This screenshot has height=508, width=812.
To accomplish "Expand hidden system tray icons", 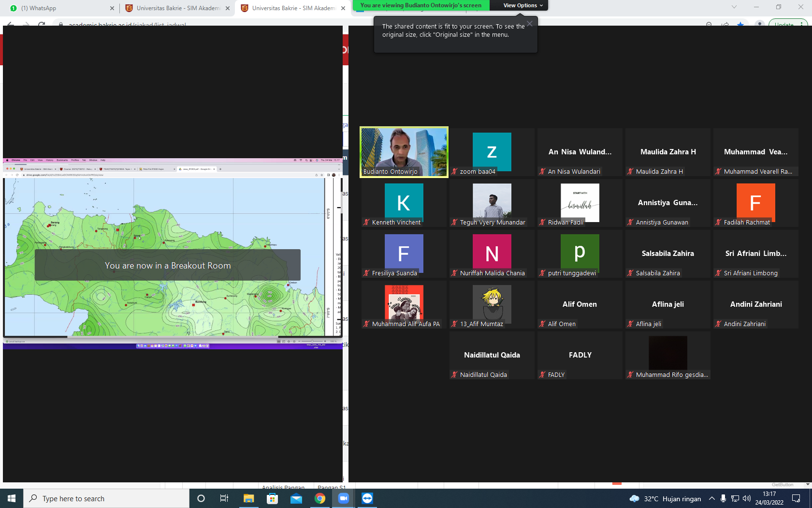I will click(x=711, y=498).
